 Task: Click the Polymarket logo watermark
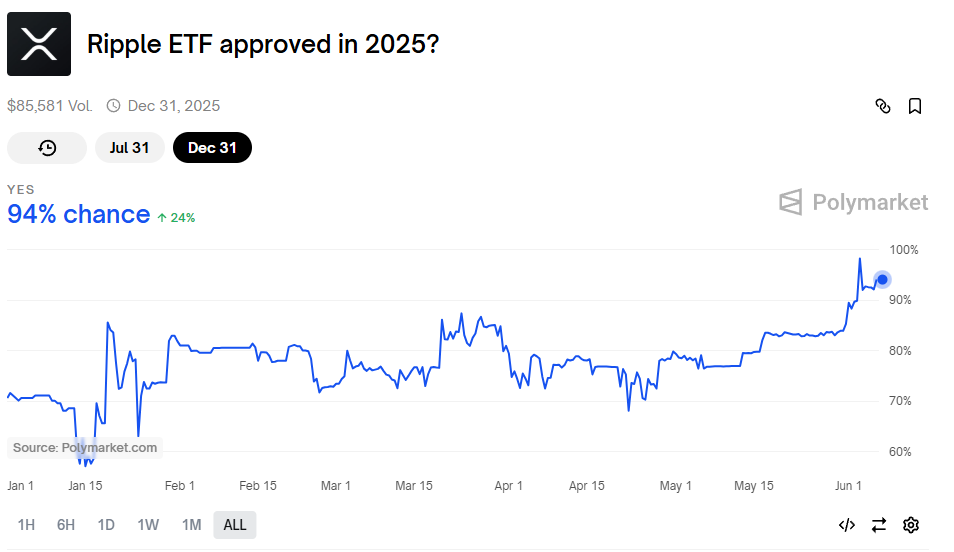(853, 203)
